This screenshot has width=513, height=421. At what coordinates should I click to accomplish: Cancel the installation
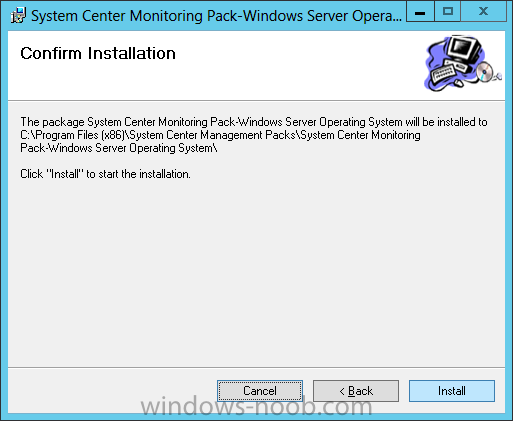[260, 391]
